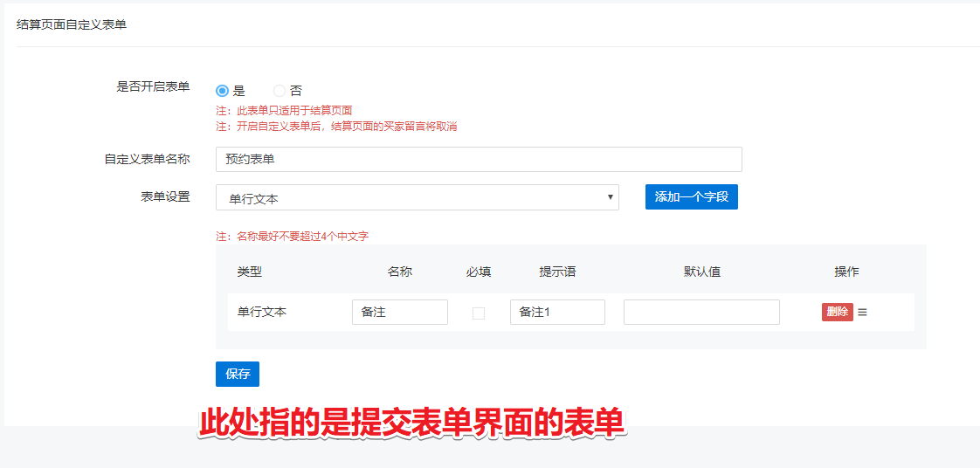Click the note 注：名称最好不要超过4个中文字
The height and width of the screenshot is (468, 980).
[293, 237]
